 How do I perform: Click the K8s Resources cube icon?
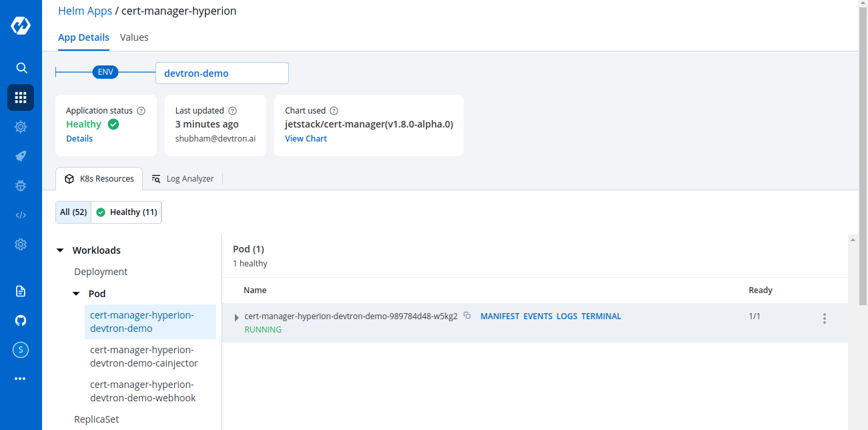click(x=69, y=179)
